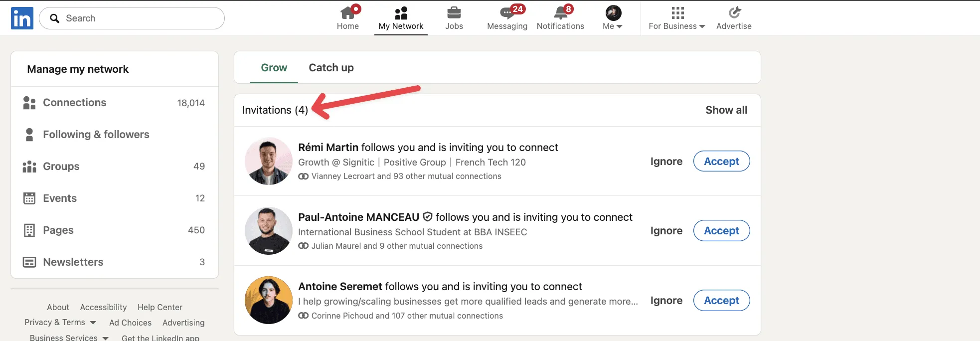This screenshot has height=341, width=980.
Task: Select the Jobs icon
Action: pos(454,13)
